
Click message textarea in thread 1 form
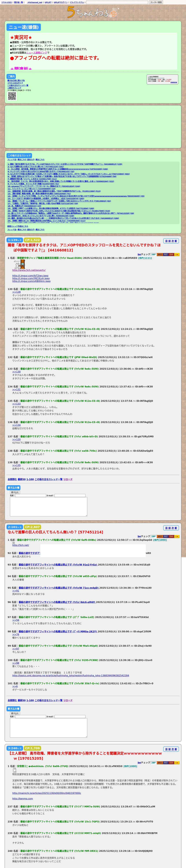click(49, 506)
